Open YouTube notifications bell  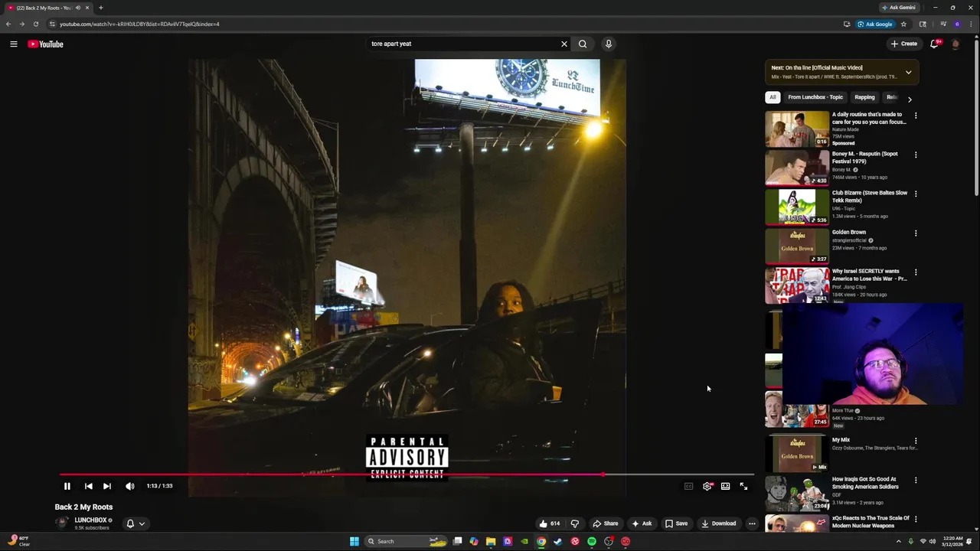pos(934,44)
